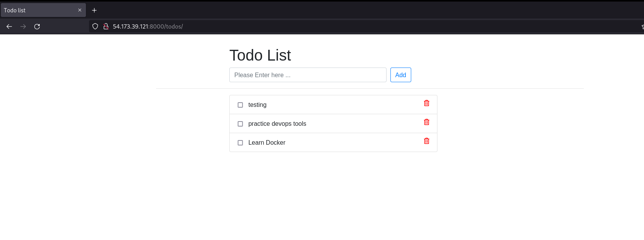
Task: Click the forward navigation arrow
Action: pos(23,26)
